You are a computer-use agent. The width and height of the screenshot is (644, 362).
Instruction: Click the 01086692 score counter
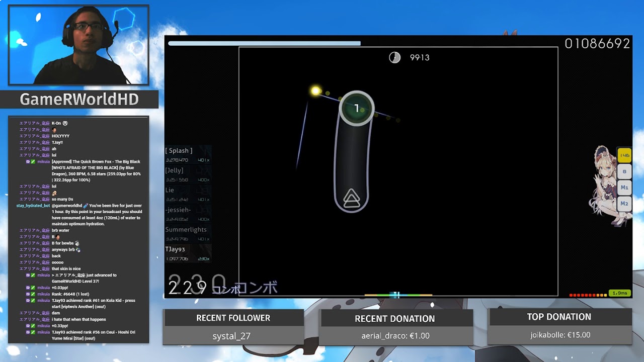pyautogui.click(x=597, y=44)
